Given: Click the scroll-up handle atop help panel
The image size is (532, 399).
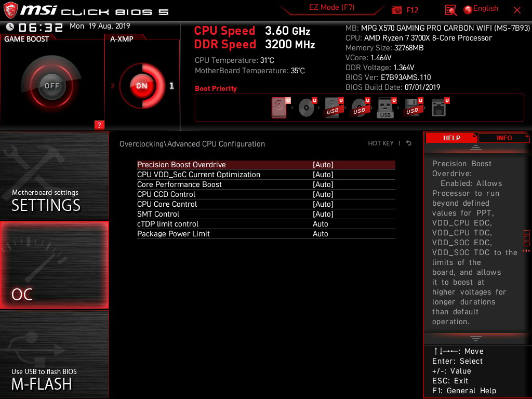Looking at the screenshot, I should pyautogui.click(x=476, y=148).
